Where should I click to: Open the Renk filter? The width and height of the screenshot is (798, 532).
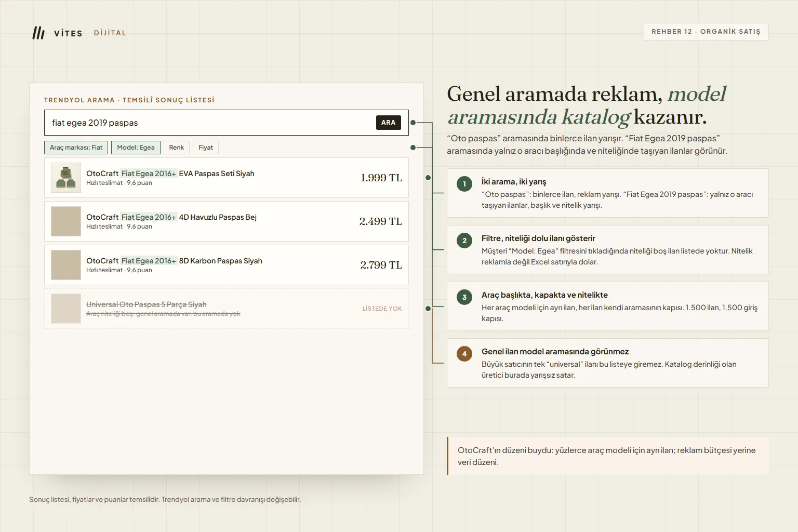pos(177,148)
